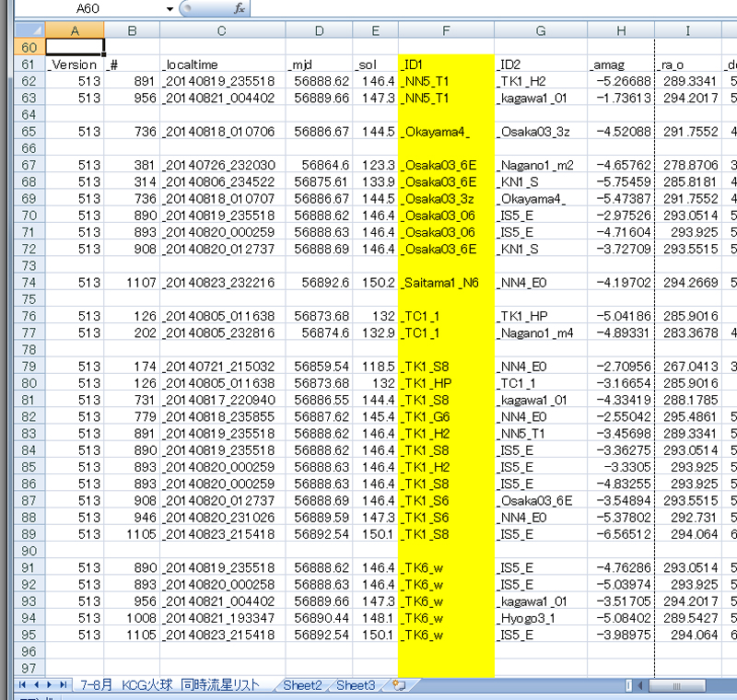Select the cell containing _20140823_232216
The width and height of the screenshot is (737, 700).
point(222,283)
